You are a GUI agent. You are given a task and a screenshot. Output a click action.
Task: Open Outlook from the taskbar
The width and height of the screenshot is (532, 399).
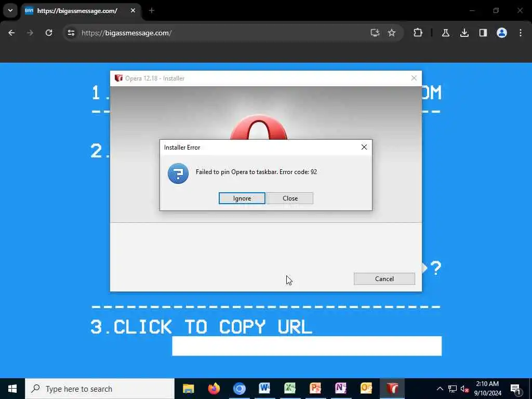click(366, 389)
